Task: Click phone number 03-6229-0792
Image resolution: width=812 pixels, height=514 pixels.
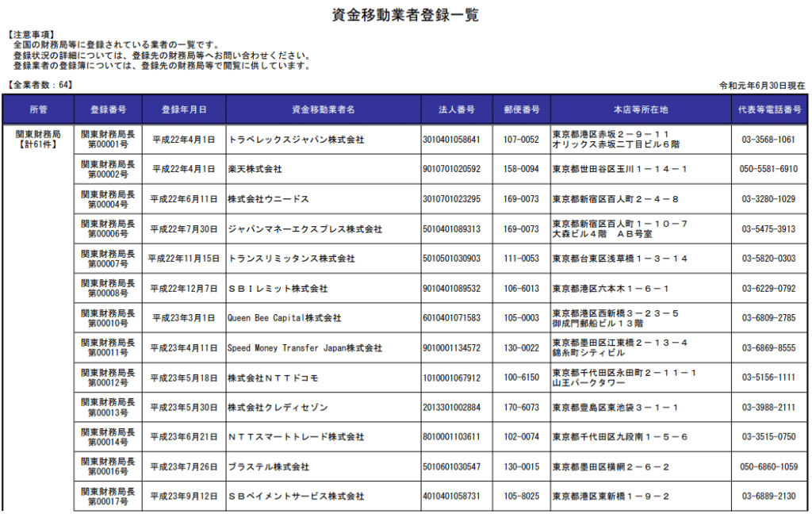Action: 768,289
